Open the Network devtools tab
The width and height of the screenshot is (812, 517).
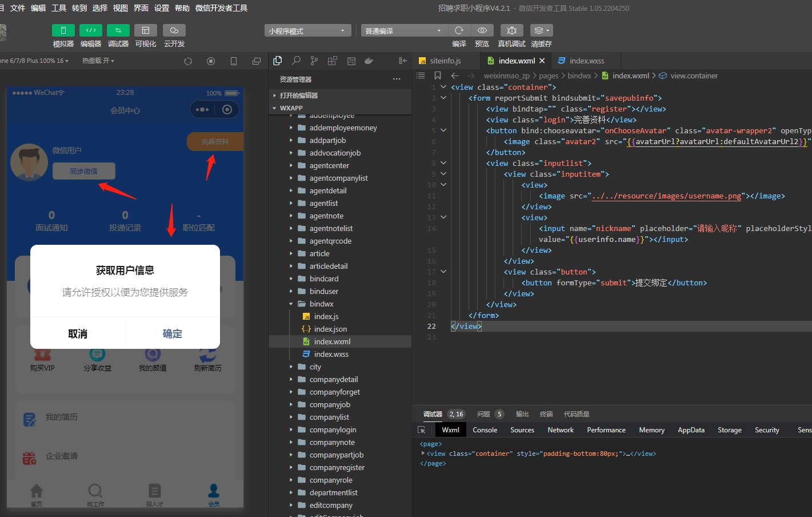(561, 430)
